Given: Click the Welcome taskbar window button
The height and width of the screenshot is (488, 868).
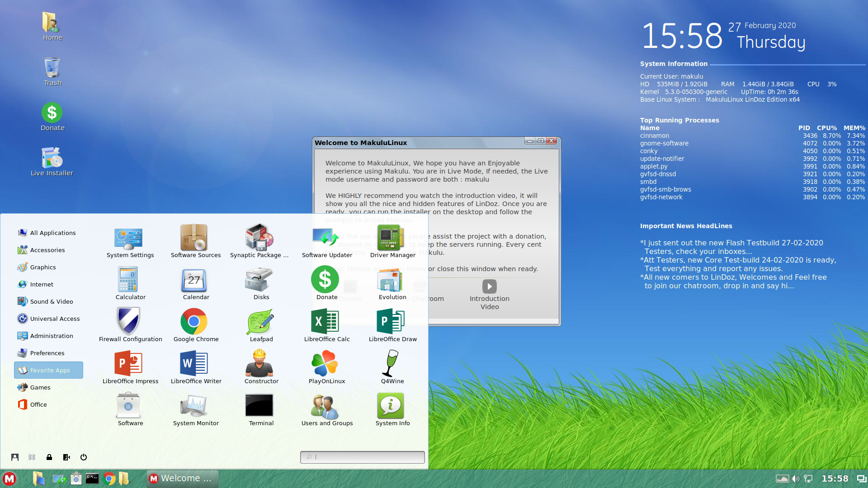Looking at the screenshot, I should pyautogui.click(x=182, y=479).
